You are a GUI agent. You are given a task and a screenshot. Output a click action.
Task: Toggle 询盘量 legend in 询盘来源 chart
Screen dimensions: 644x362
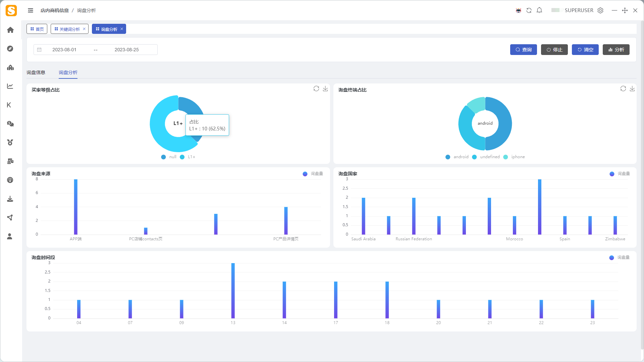(x=313, y=174)
